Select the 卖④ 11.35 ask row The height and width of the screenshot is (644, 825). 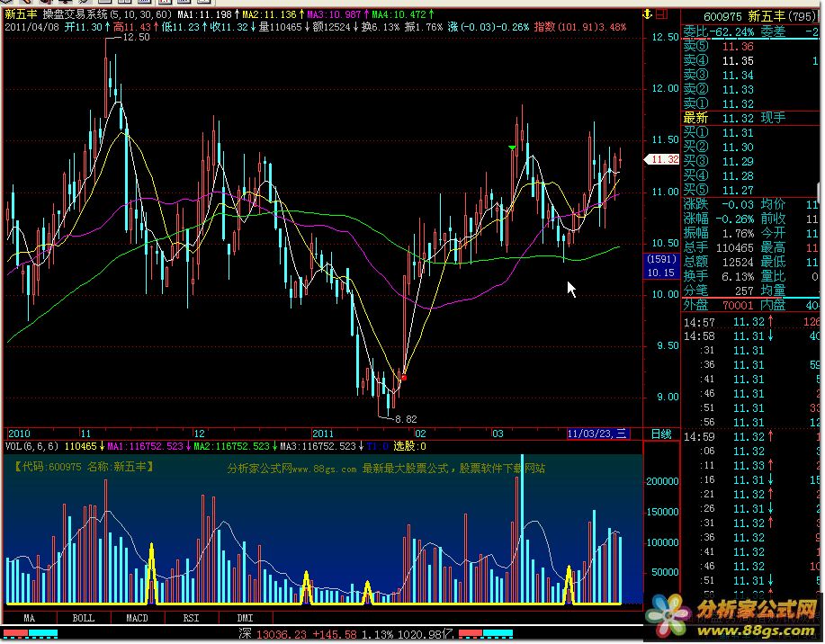click(x=751, y=61)
